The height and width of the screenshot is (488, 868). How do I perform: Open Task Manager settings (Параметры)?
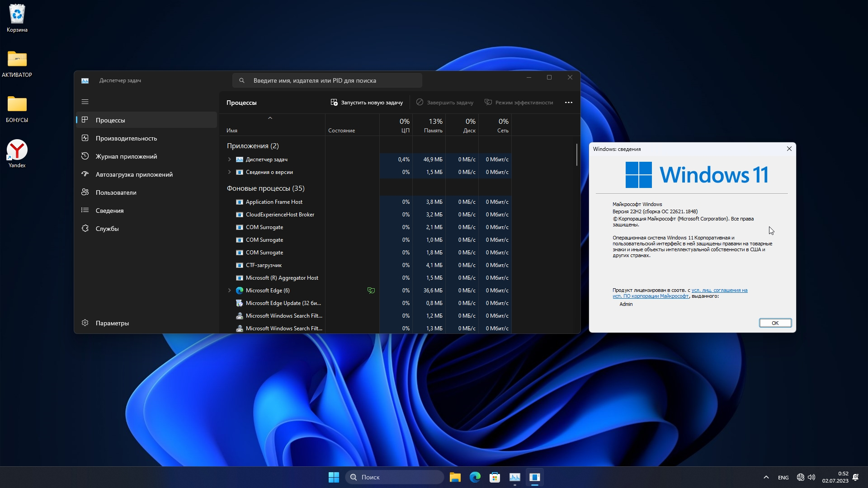tap(112, 323)
